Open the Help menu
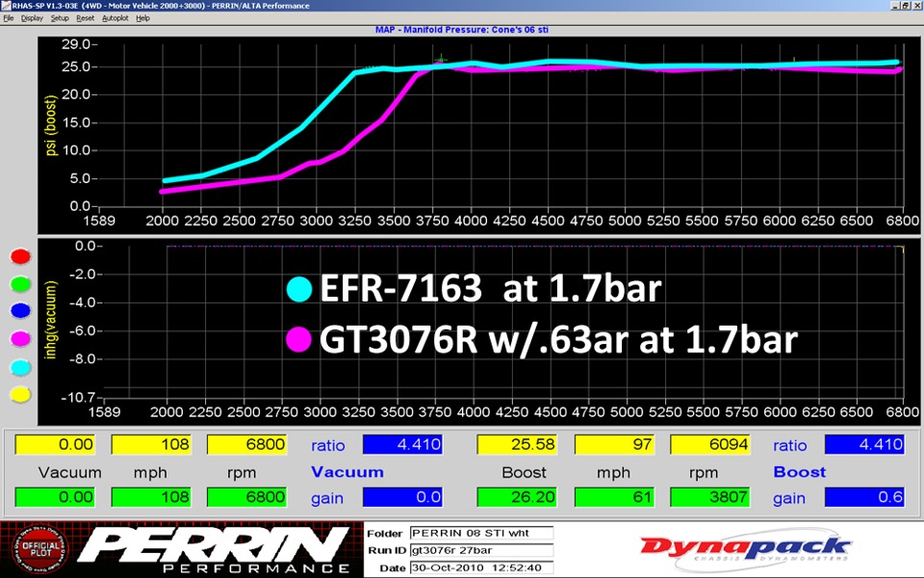The image size is (924, 578). [x=142, y=18]
